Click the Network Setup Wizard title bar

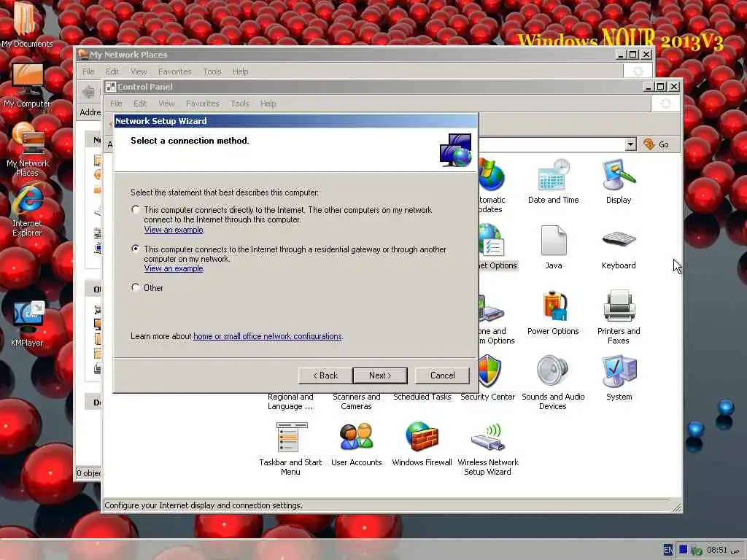point(295,121)
